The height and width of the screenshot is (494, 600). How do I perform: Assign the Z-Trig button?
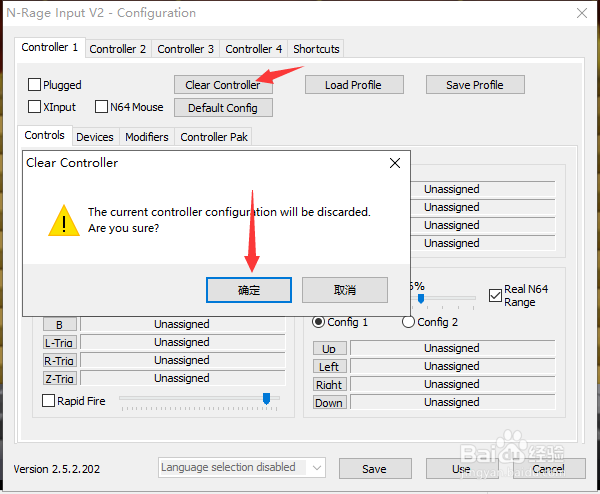(x=60, y=378)
